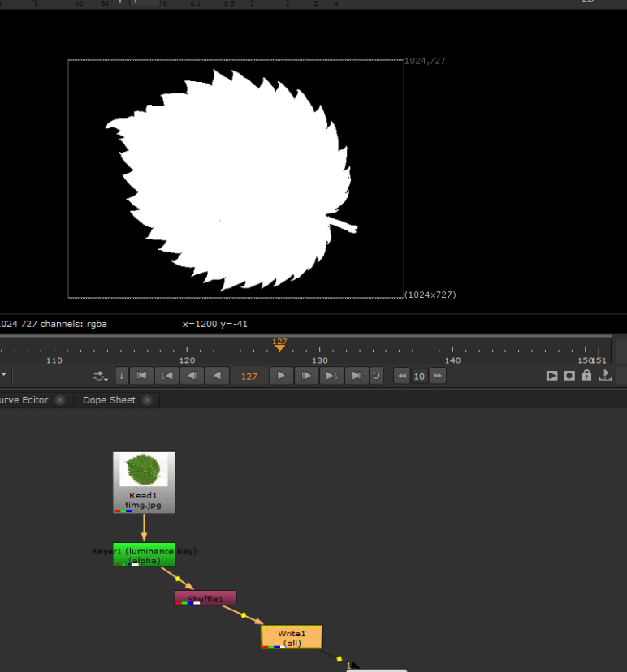The width and height of the screenshot is (627, 672).
Task: Select the Keyer1 luminance key node
Action: [x=144, y=555]
